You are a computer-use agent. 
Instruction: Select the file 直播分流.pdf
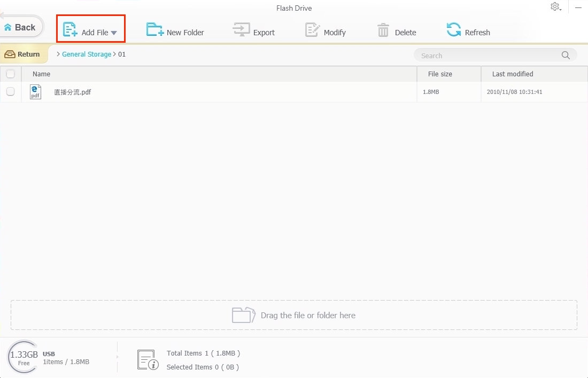pyautogui.click(x=72, y=92)
